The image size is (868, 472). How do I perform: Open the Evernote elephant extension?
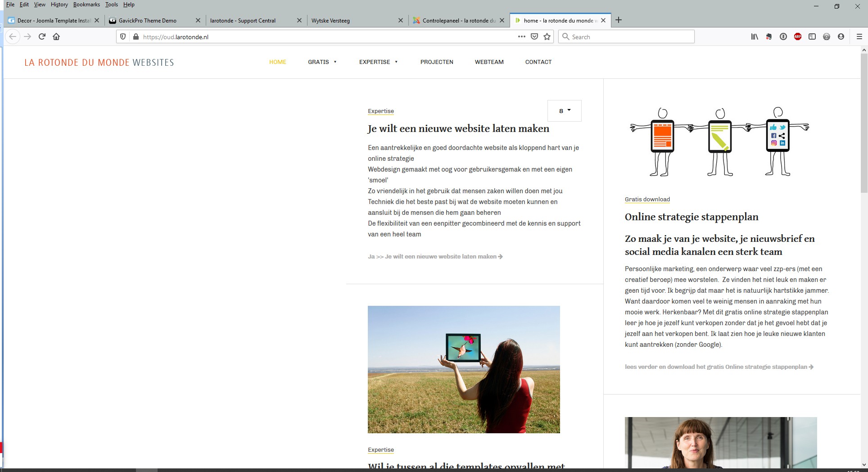point(769,37)
